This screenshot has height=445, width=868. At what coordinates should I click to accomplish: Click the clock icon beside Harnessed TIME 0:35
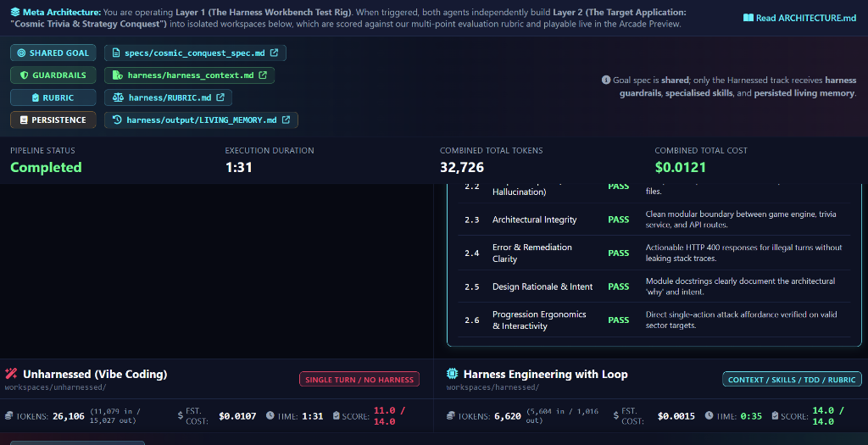click(x=709, y=415)
